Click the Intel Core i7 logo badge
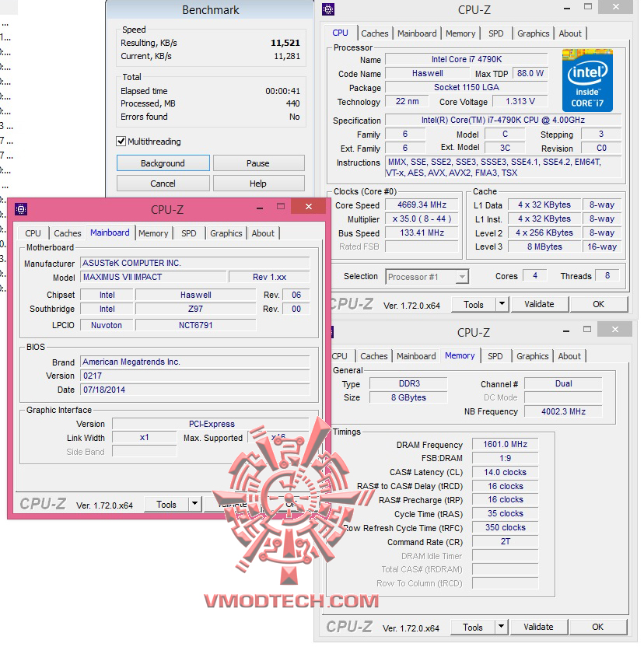644x647 pixels. 587,80
